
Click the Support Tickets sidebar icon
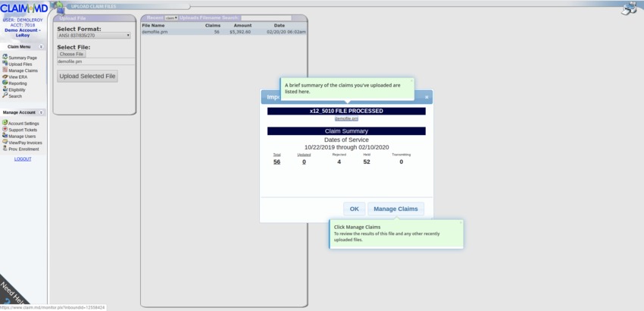click(x=5, y=130)
